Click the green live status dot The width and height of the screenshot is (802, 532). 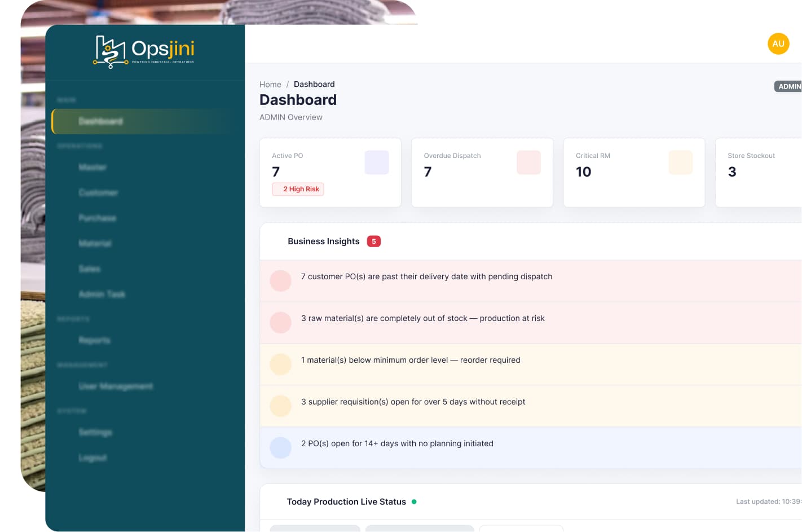pyautogui.click(x=414, y=502)
